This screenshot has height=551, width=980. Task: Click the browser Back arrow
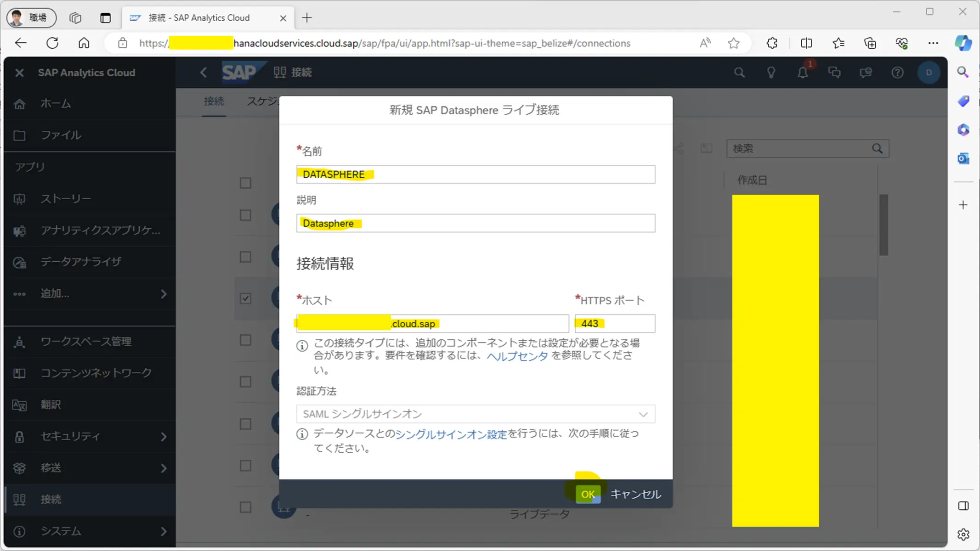click(x=21, y=43)
